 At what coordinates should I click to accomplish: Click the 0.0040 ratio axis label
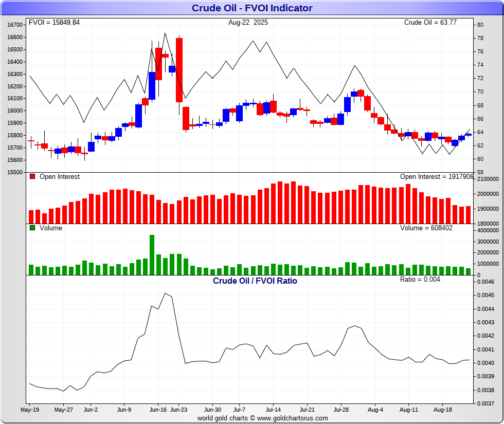click(485, 363)
